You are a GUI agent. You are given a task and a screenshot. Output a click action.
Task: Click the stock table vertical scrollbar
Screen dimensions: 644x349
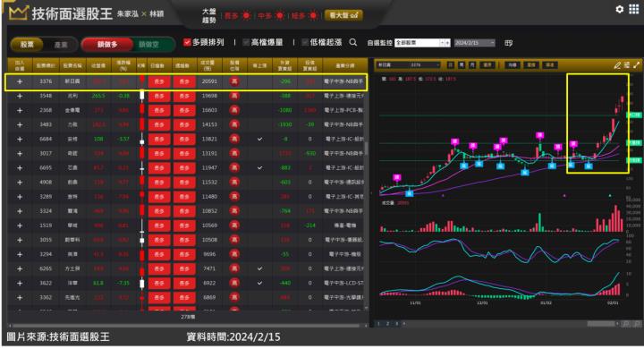point(366,148)
